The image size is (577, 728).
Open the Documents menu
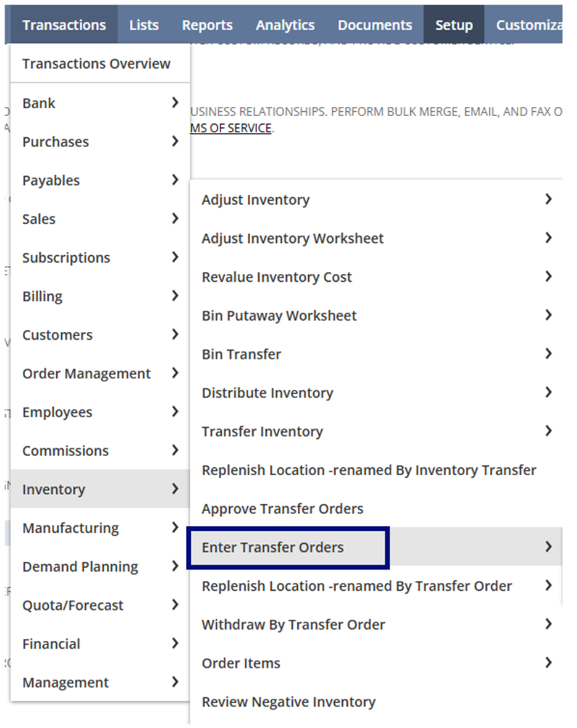pyautogui.click(x=374, y=25)
